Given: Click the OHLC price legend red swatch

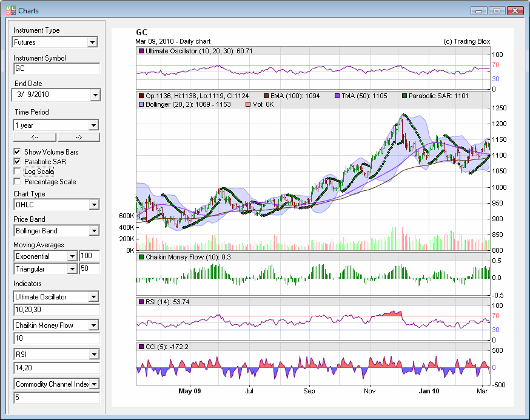Looking at the screenshot, I should click(x=141, y=96).
